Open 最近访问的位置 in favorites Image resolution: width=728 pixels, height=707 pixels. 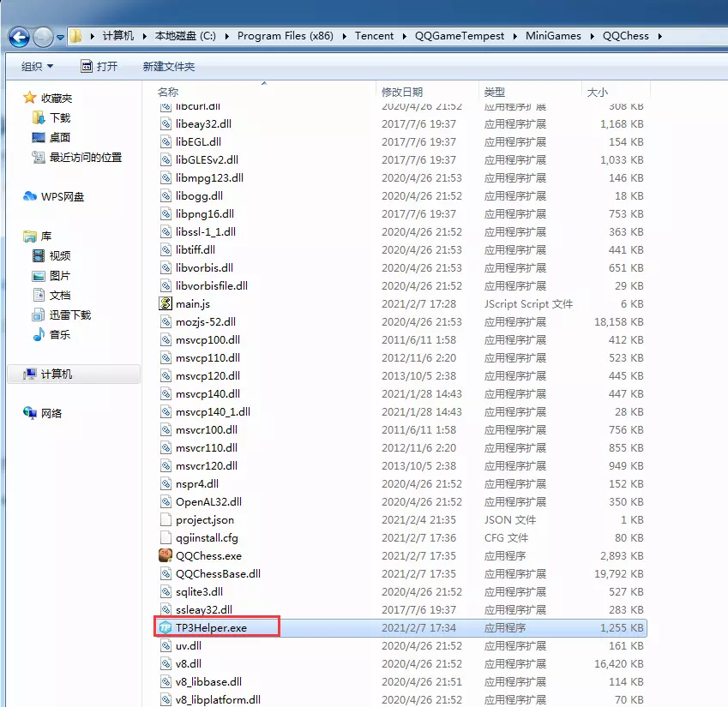click(x=85, y=158)
